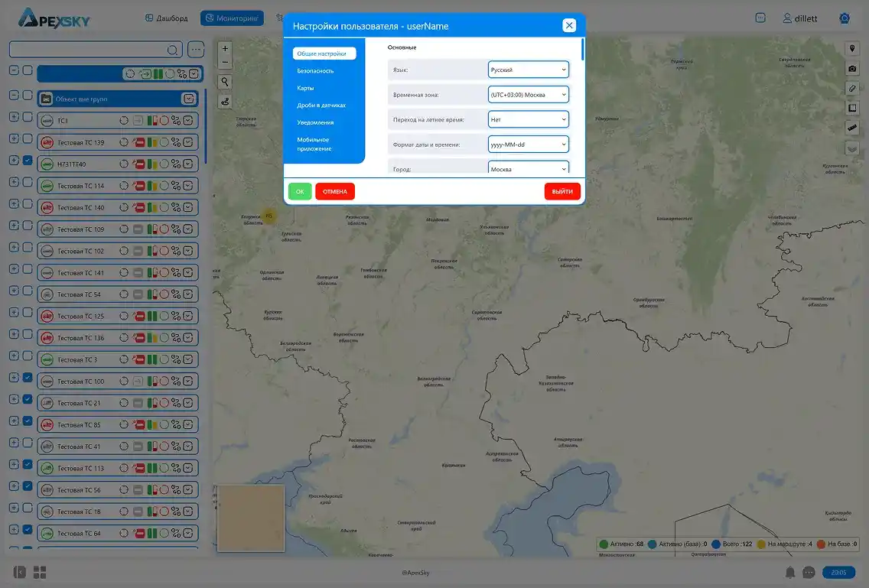This screenshot has width=869, height=588.
Task: Select the map ruler measurement tool
Action: pos(852,128)
